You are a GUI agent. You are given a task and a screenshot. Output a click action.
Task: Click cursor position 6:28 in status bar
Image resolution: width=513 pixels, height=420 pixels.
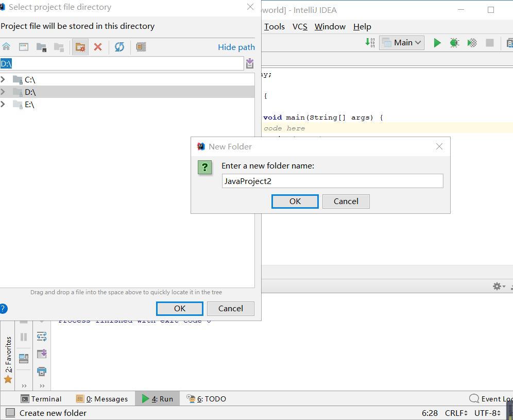430,413
